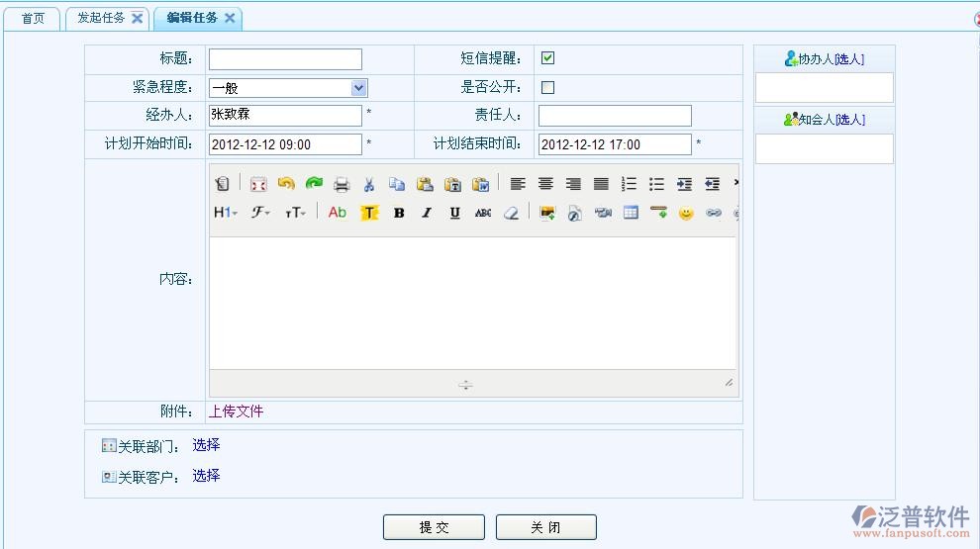Toggle editor fullscreen mode
The image size is (980, 549).
258,184
